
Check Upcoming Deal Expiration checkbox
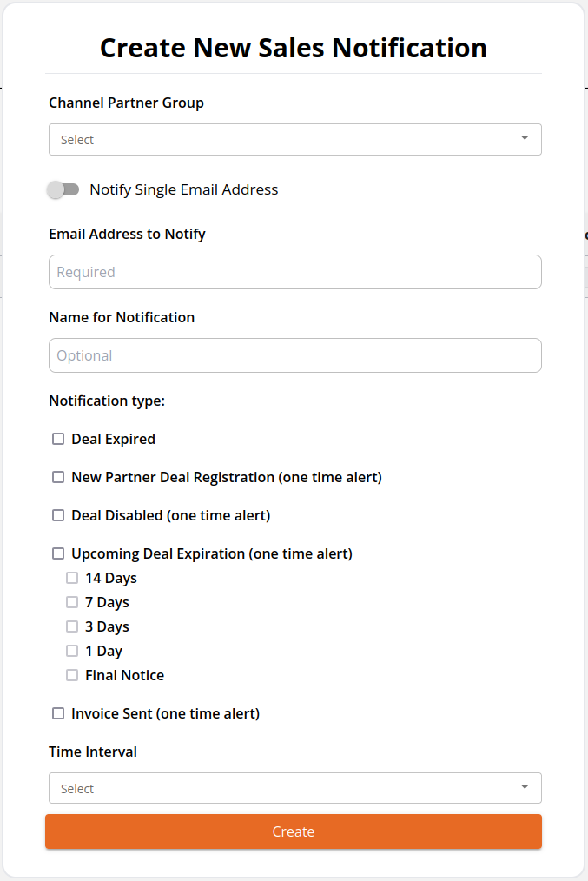[x=58, y=553]
